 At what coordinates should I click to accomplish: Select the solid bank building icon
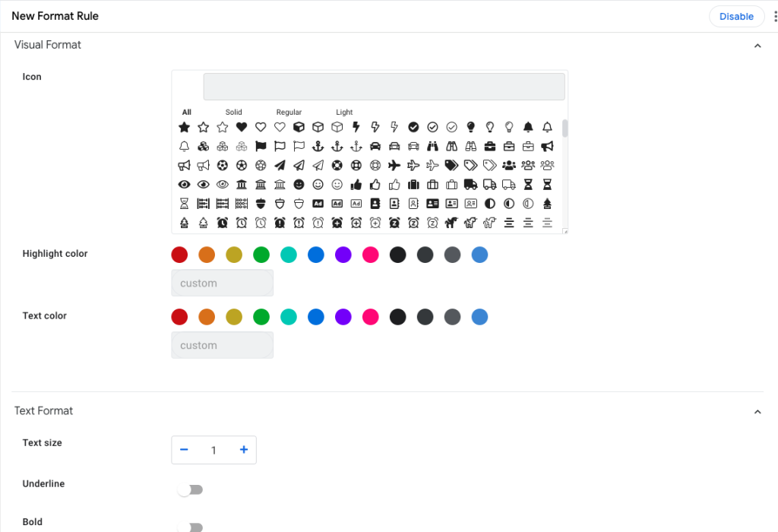[242, 184]
